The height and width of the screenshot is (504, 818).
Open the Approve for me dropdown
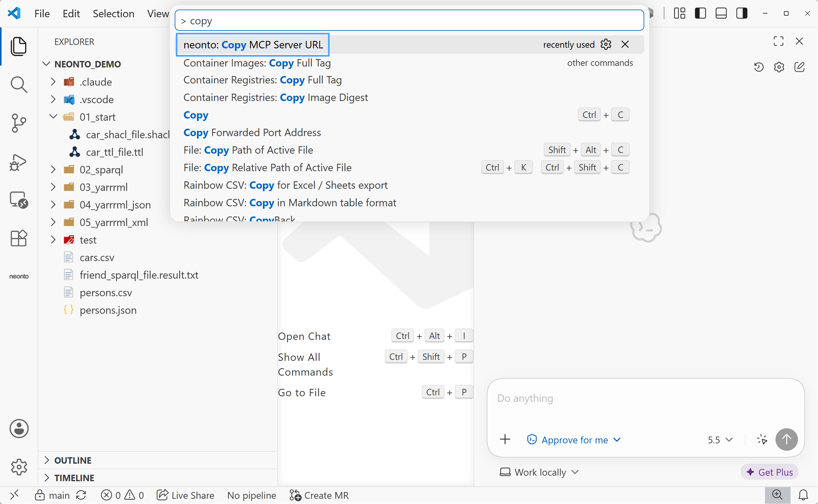[x=574, y=440]
